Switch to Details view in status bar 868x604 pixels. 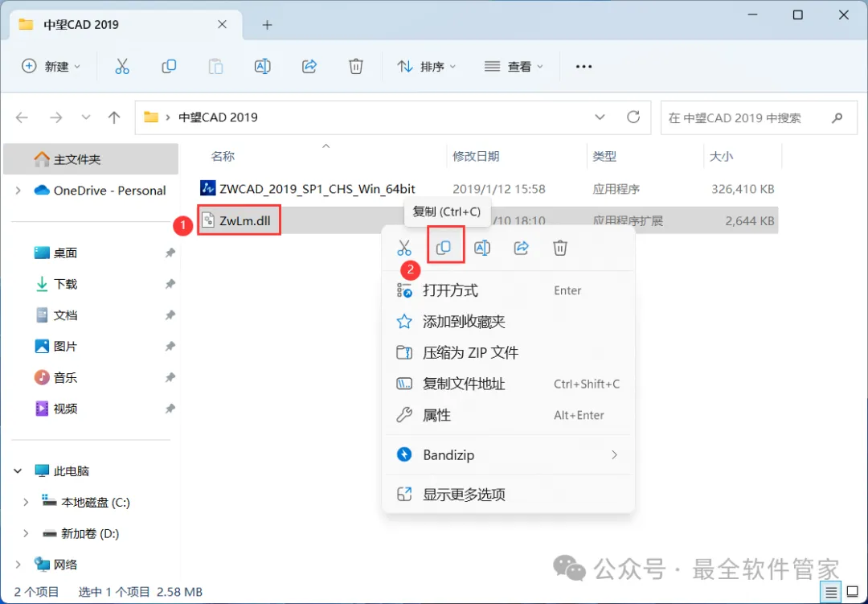click(831, 593)
